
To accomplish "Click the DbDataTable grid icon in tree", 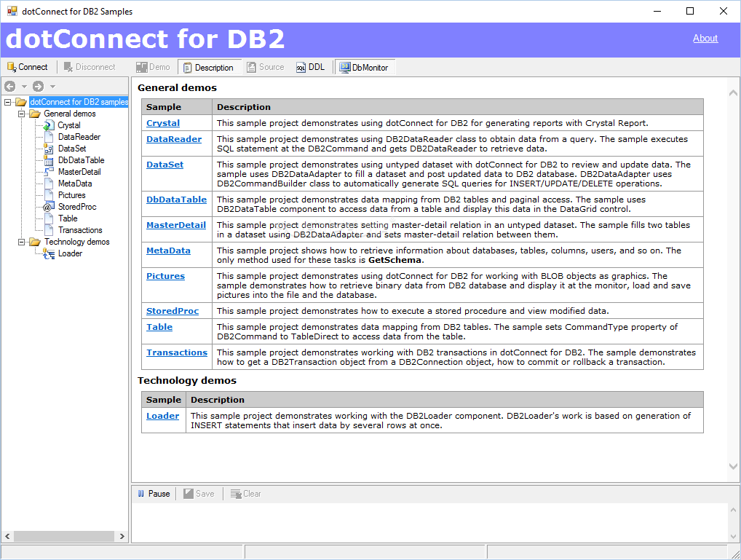I will 49,160.
